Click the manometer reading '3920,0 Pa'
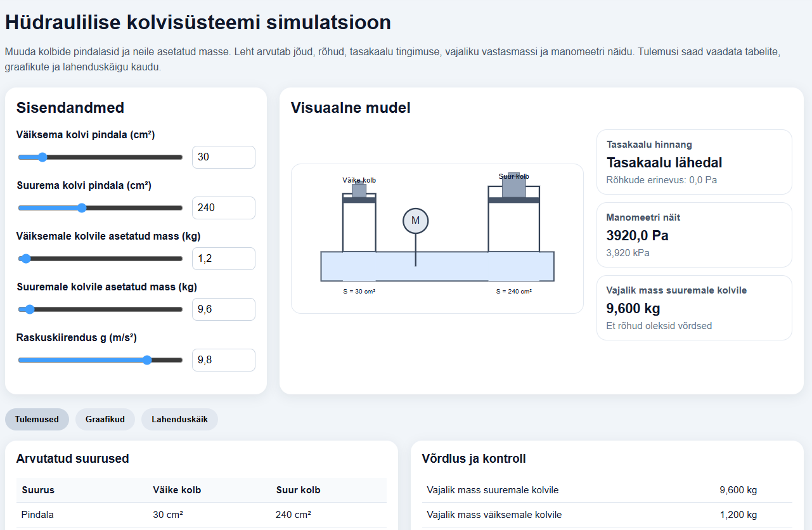Image resolution: width=812 pixels, height=530 pixels. click(638, 235)
